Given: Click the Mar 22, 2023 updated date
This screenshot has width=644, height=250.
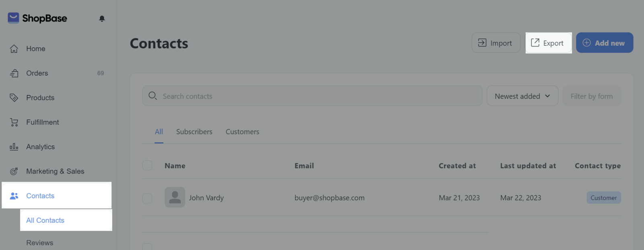Looking at the screenshot, I should click(x=521, y=198).
